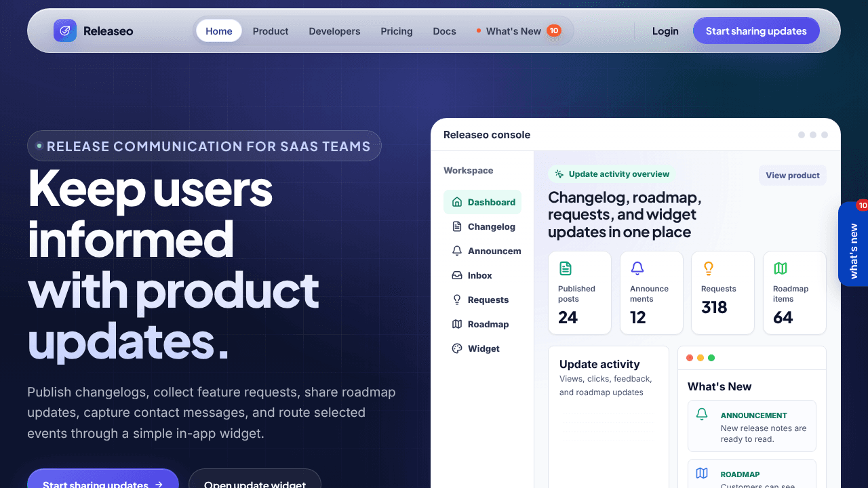Click the Releaseo logo icon
The width and height of the screenshot is (868, 488).
pos(65,30)
